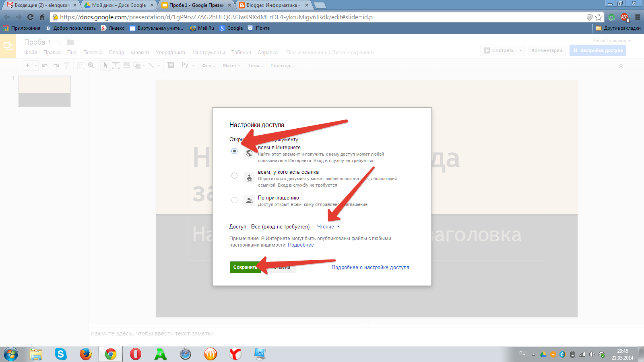Viewport: 644px width, 362px height.
Task: Open the 'Елена Гусарова' account dropdown
Action: pyautogui.click(x=612, y=41)
